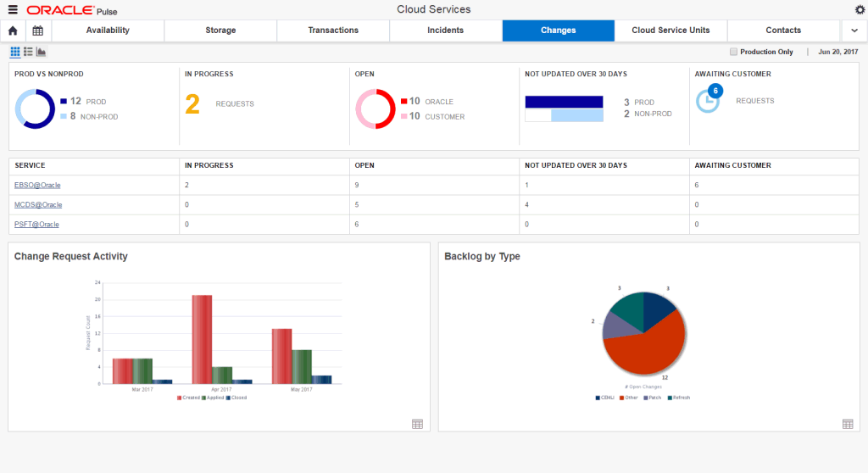The image size is (868, 473).
Task: Click the Jun 20, 2017 date
Action: pyautogui.click(x=838, y=52)
